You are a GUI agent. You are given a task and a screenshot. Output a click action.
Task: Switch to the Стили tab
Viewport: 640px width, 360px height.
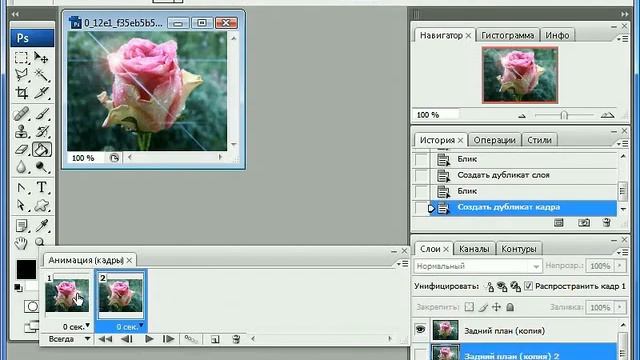point(539,140)
